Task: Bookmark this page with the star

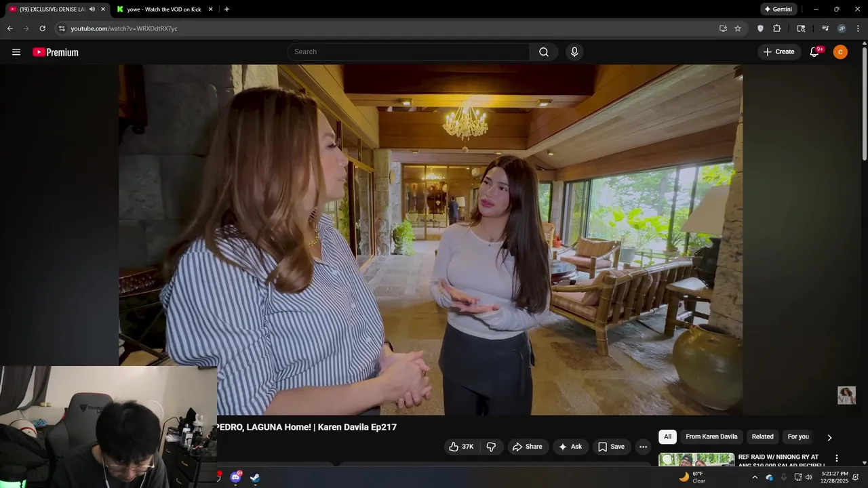Action: (738, 28)
